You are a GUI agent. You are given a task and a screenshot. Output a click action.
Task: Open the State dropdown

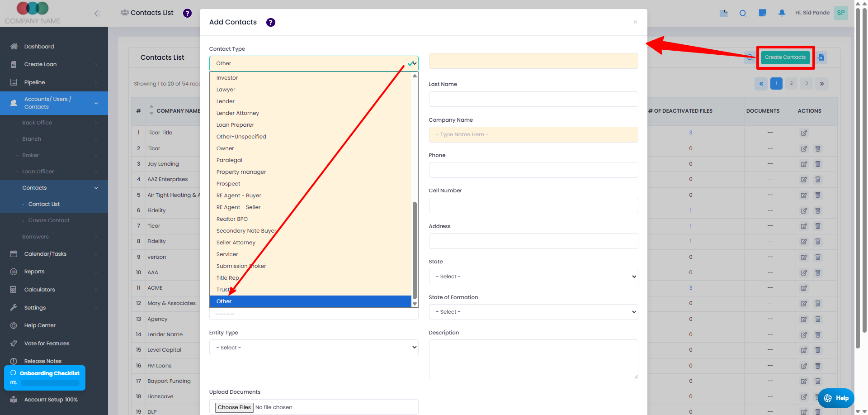(533, 277)
